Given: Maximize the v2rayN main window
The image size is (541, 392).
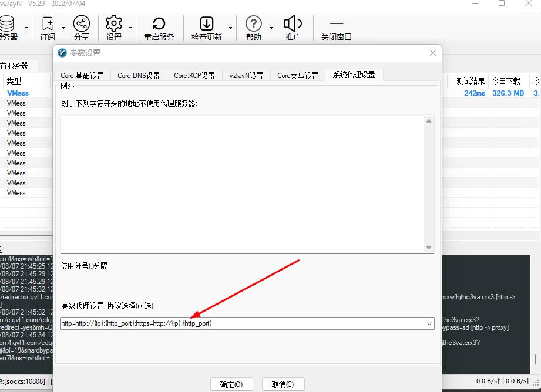Looking at the screenshot, I should click(502, 4).
